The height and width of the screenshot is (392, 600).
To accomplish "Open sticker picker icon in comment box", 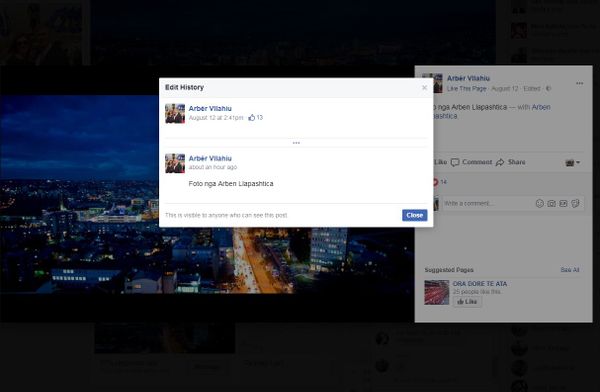I will [x=575, y=204].
